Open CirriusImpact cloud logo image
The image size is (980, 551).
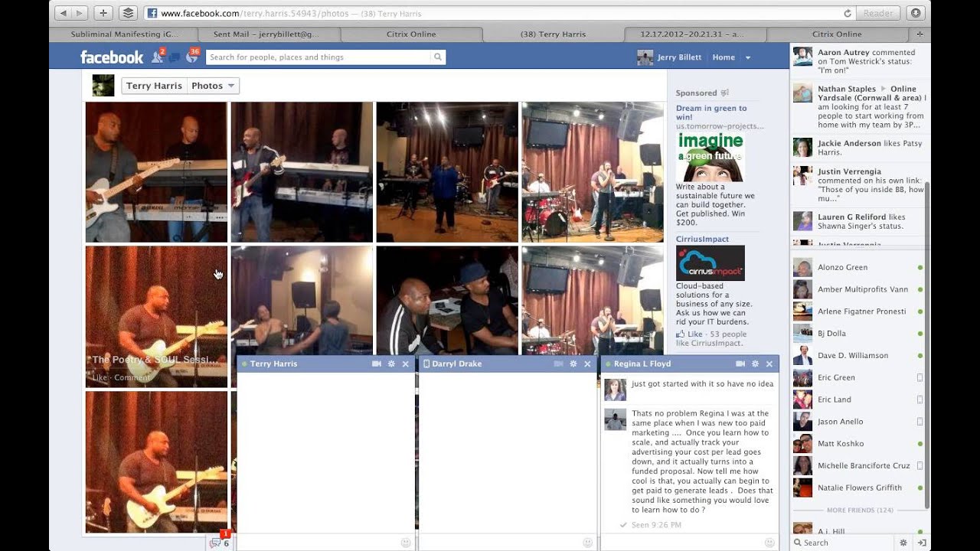tap(710, 263)
